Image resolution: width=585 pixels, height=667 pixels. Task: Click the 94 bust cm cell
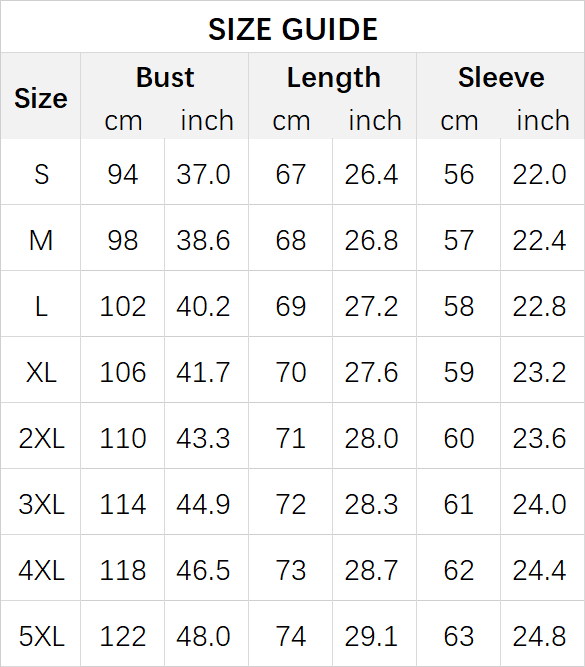click(123, 174)
